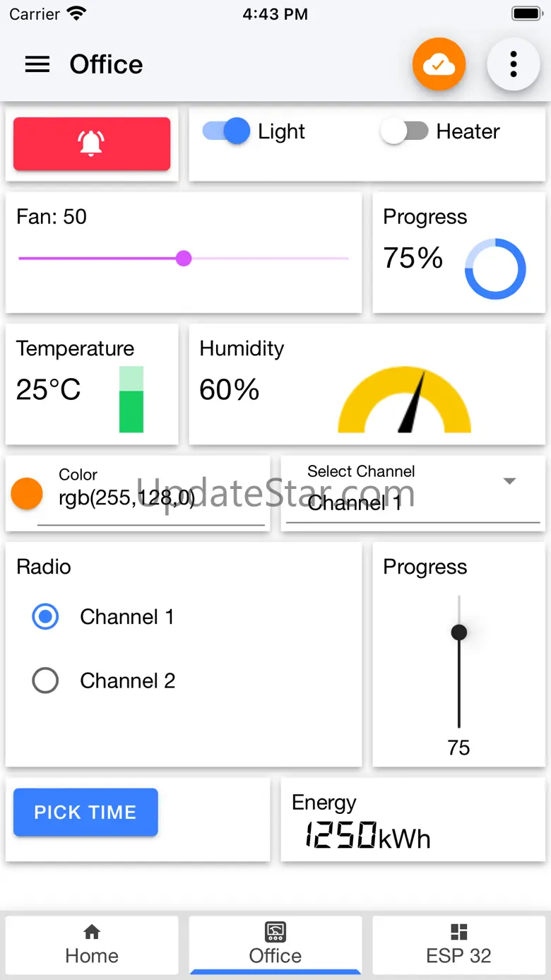Select the Channel 2 radio option
551x980 pixels.
coord(46,680)
